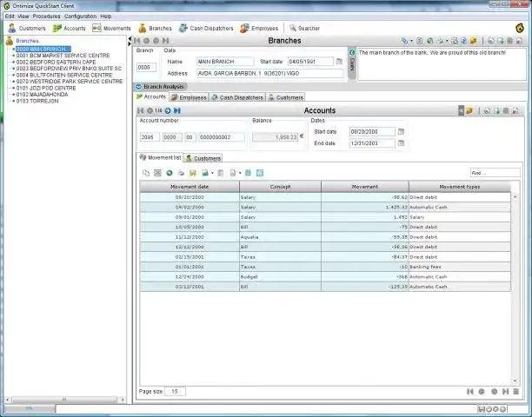Image resolution: width=532 pixels, height=417 pixels.
Task: Sort by the Movement date column header
Action: [x=190, y=187]
